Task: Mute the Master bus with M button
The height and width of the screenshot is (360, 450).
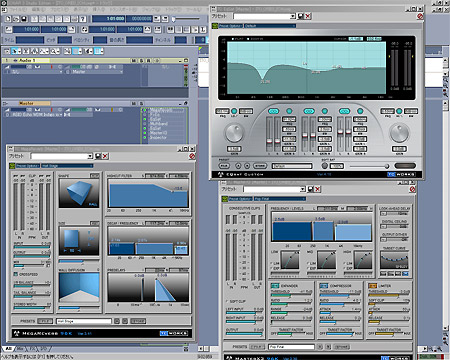Action: click(134, 104)
